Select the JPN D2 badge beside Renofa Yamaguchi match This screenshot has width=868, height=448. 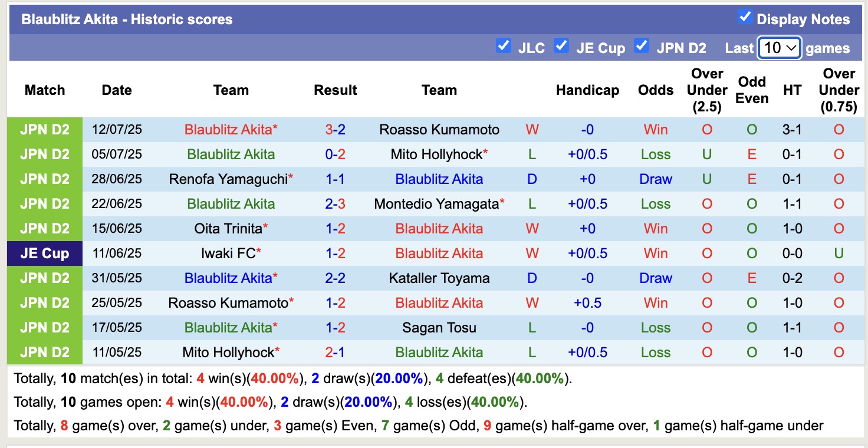[44, 179]
